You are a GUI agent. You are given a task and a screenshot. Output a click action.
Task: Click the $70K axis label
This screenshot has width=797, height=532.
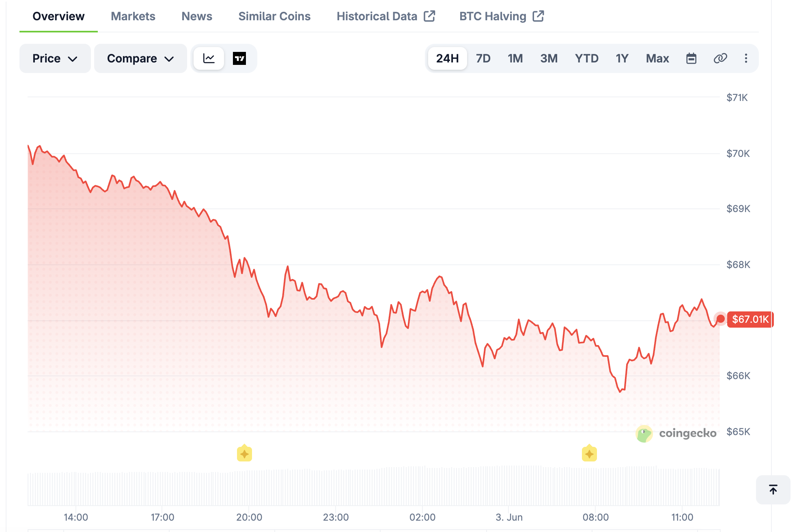[738, 154]
